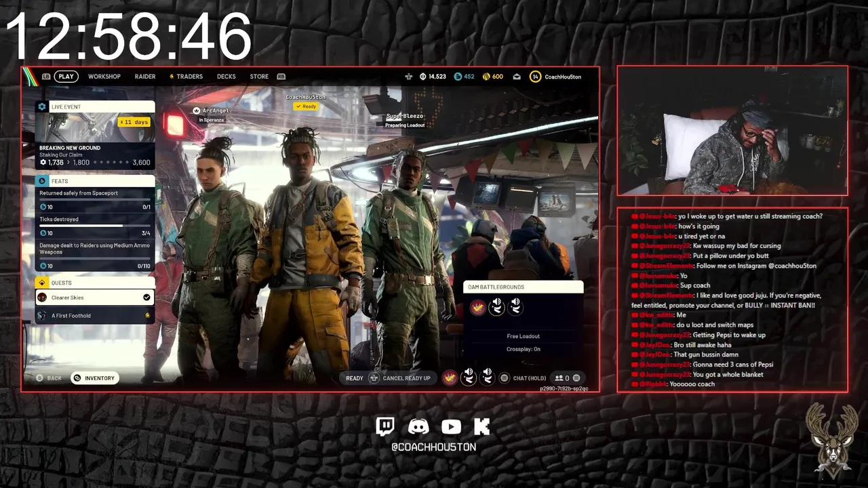Image resolution: width=868 pixels, height=488 pixels.
Task: Mute the first squad voice icon in bottom bar
Action: coord(469,377)
